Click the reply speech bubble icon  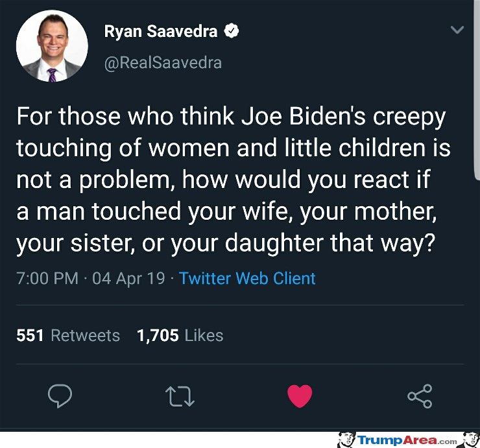tap(60, 395)
